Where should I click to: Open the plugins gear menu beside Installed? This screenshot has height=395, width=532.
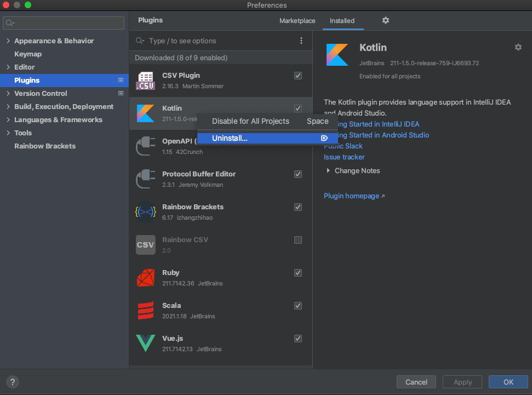[x=385, y=20]
